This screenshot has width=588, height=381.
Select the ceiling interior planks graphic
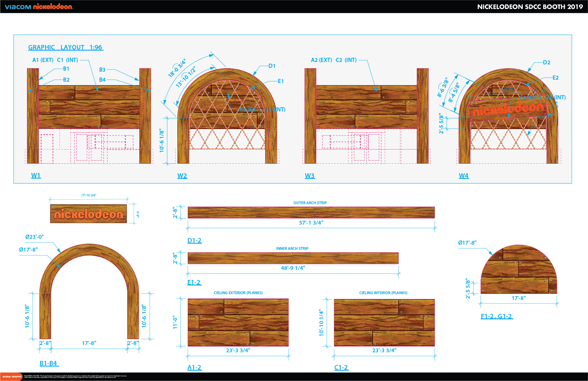click(384, 323)
